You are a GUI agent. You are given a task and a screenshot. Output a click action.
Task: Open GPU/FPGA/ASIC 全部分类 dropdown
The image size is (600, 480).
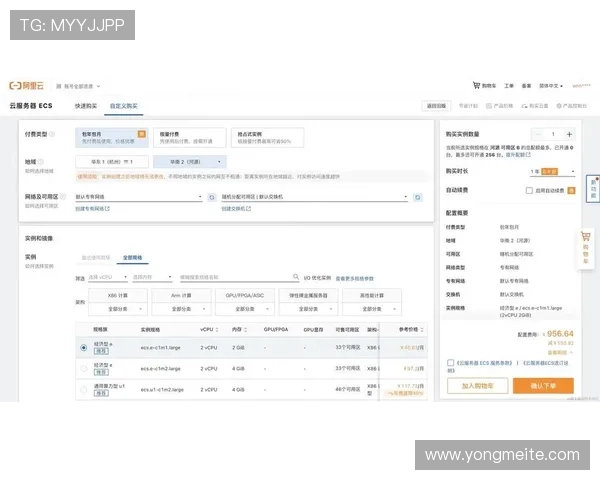pos(245,309)
